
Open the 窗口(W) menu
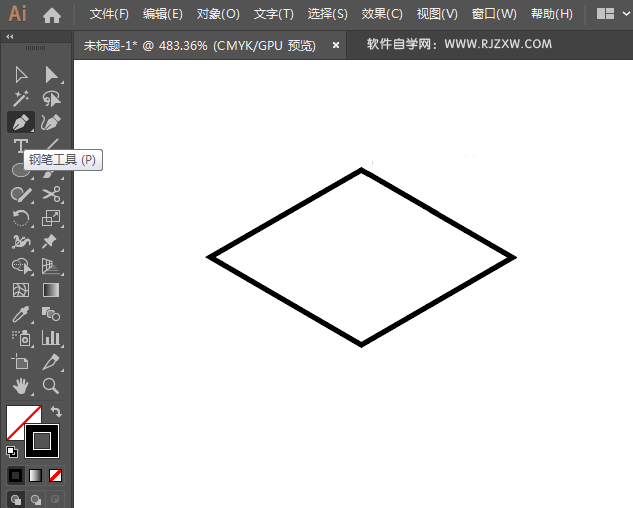[x=494, y=15]
